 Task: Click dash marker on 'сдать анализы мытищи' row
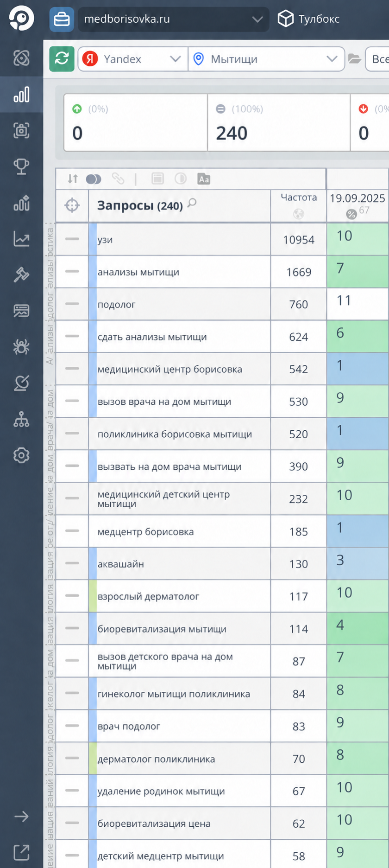tap(72, 336)
